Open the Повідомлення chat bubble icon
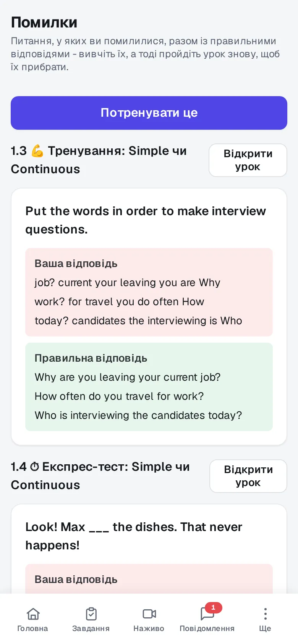 point(207,613)
